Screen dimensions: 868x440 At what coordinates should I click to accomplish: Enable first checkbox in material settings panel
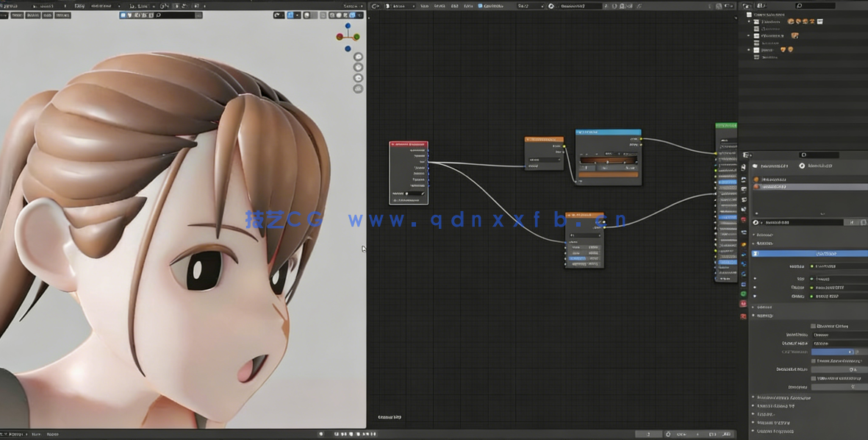813,326
